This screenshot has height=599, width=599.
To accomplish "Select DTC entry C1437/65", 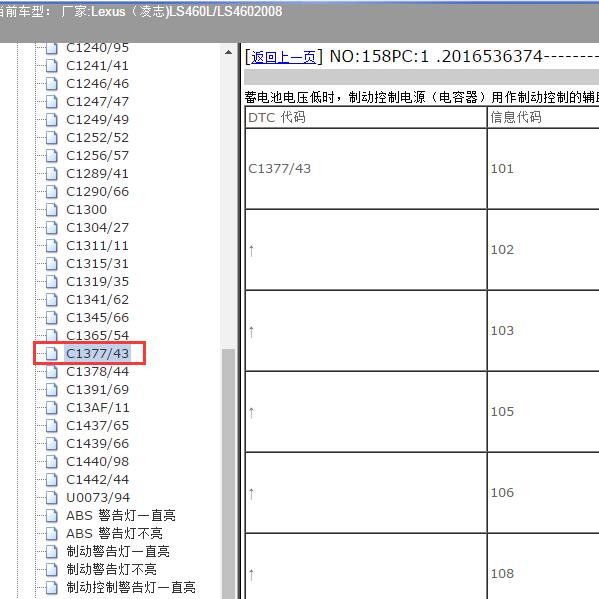I will pos(97,426).
